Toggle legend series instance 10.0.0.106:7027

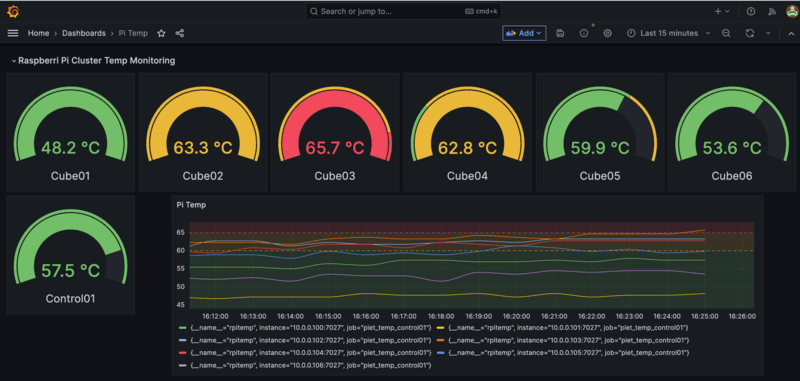[311, 365]
